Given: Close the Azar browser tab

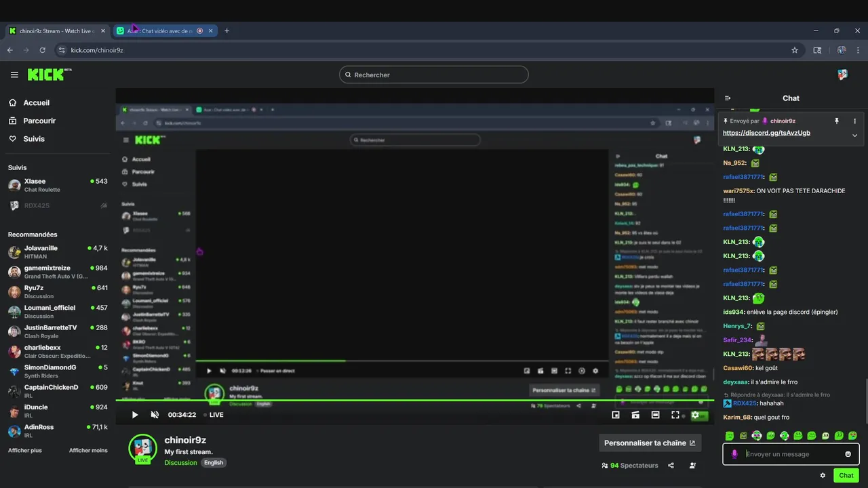Looking at the screenshot, I should coord(210,30).
